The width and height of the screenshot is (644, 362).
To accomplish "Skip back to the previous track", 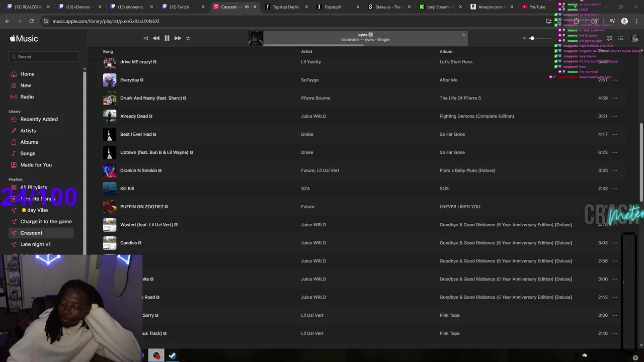I will (x=156, y=38).
